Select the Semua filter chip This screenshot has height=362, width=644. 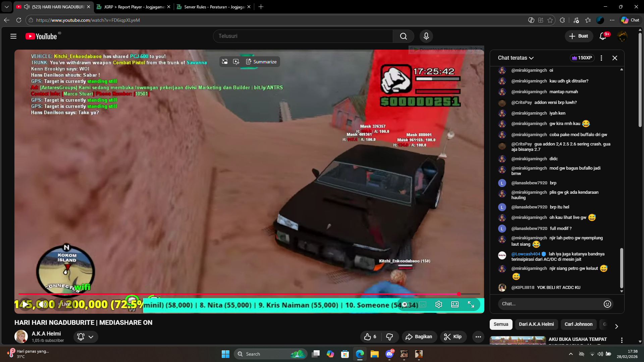(501, 324)
